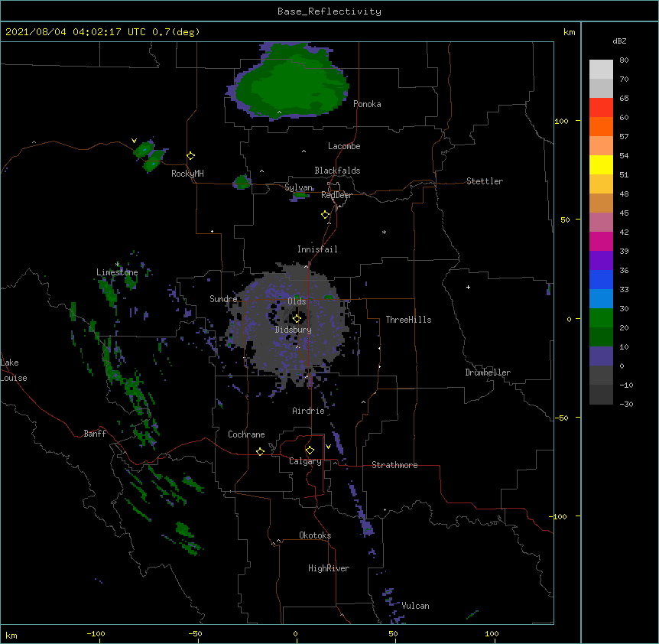Viewport: 659px width, 644px height.
Task: Select the yellow diamond marker between Olds and Didsbury
Action: pyautogui.click(x=297, y=318)
